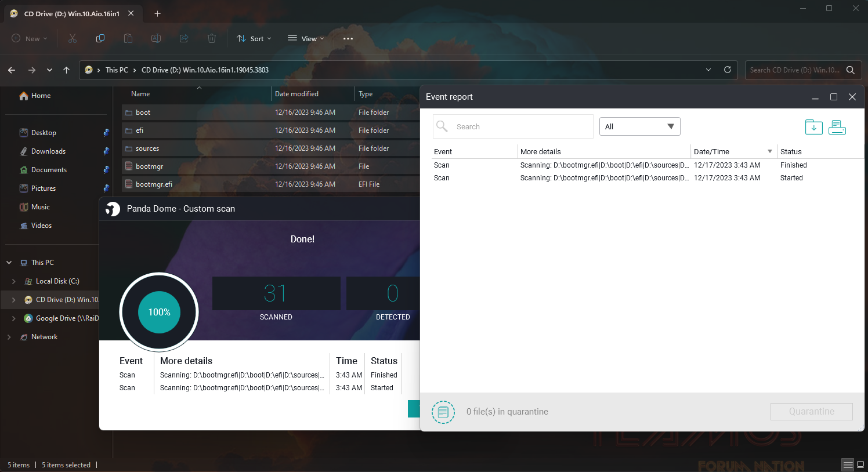Image resolution: width=868 pixels, height=472 pixels.
Task: Open the See more ellipsis menu
Action: 348,38
